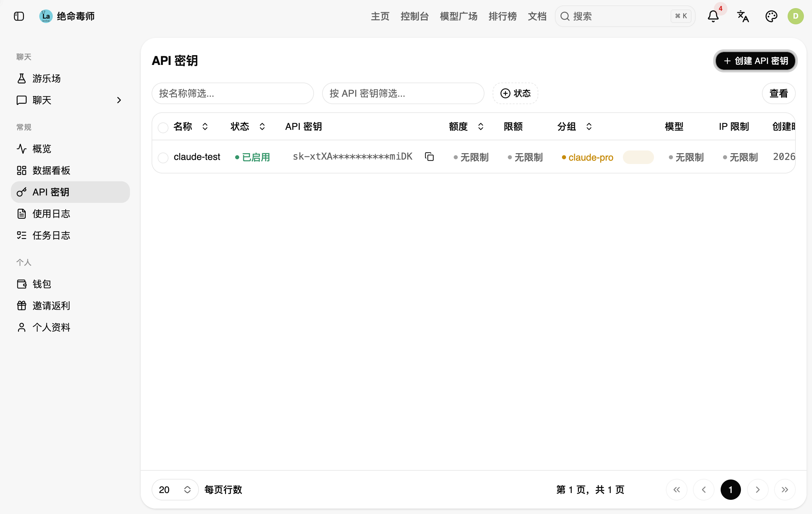
Task: Focus the 按 API 密钥筛选 input
Action: 403,93
